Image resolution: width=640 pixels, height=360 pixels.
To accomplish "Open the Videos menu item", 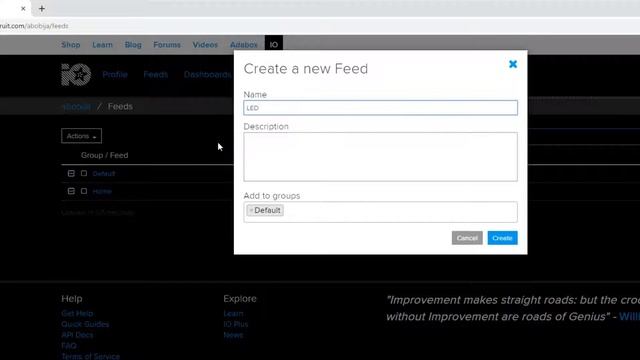I will tap(205, 45).
